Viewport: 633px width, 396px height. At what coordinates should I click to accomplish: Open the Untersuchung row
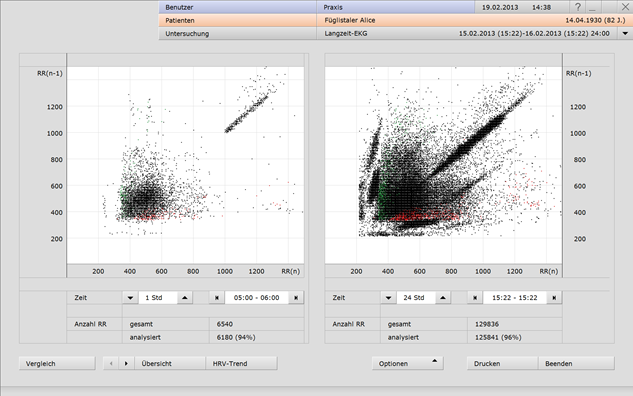(x=388, y=34)
